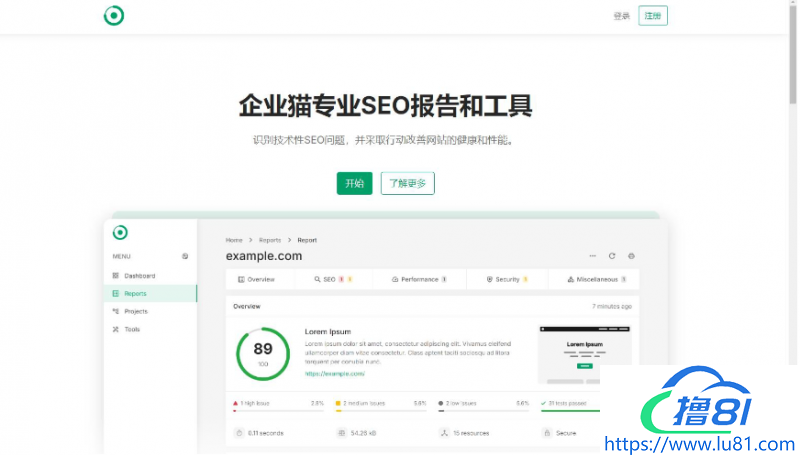The width and height of the screenshot is (800, 455).
Task: Click the green 开始 button
Action: [x=354, y=183]
